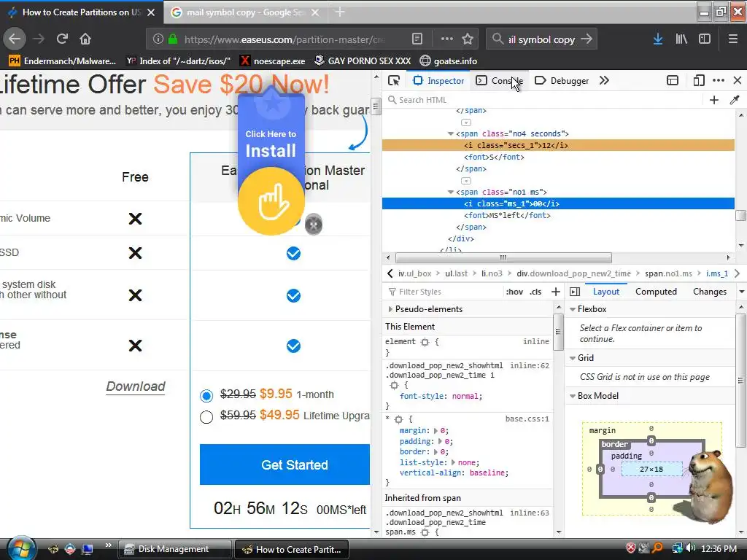The height and width of the screenshot is (560, 747).
Task: Submit search with the search bar arrow
Action: click(587, 39)
